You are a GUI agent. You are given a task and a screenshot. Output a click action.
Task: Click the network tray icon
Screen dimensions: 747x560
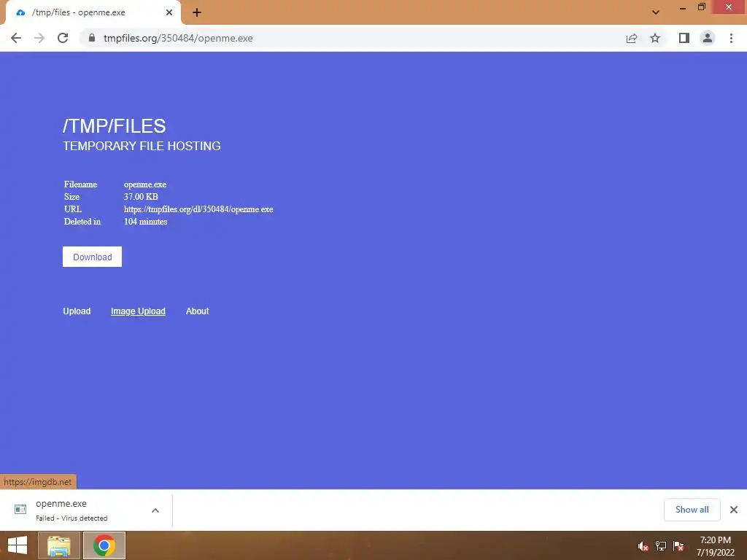(661, 546)
